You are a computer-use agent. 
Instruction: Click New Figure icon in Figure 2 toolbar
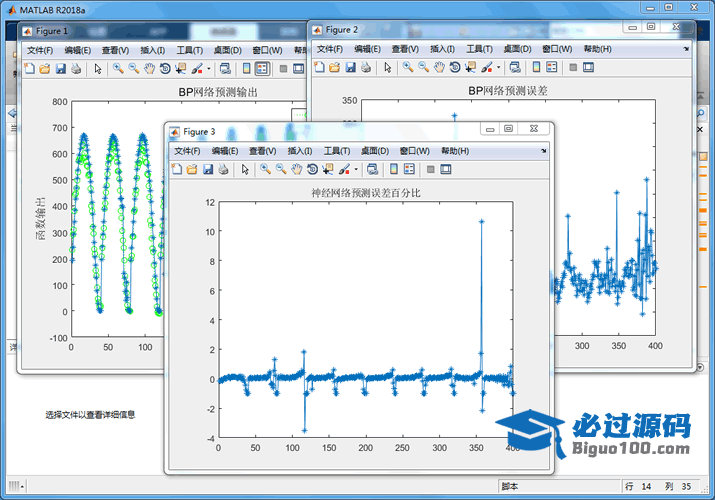tap(319, 67)
